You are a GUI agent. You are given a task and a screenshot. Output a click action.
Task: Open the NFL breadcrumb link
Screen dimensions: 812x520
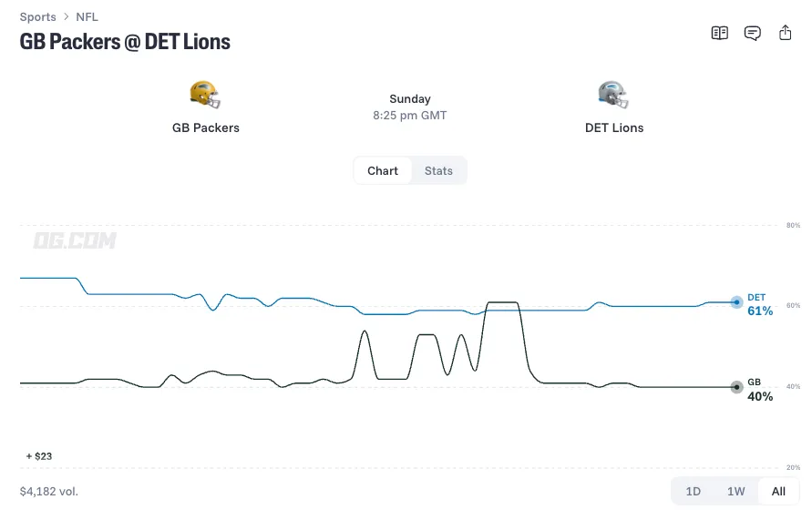coord(87,17)
